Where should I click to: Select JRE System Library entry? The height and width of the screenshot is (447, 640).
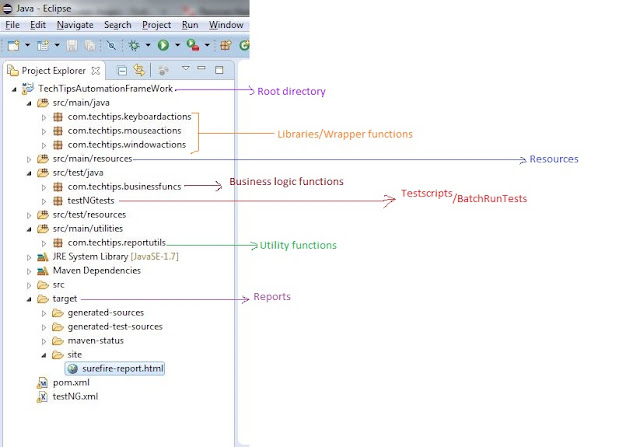(116, 256)
